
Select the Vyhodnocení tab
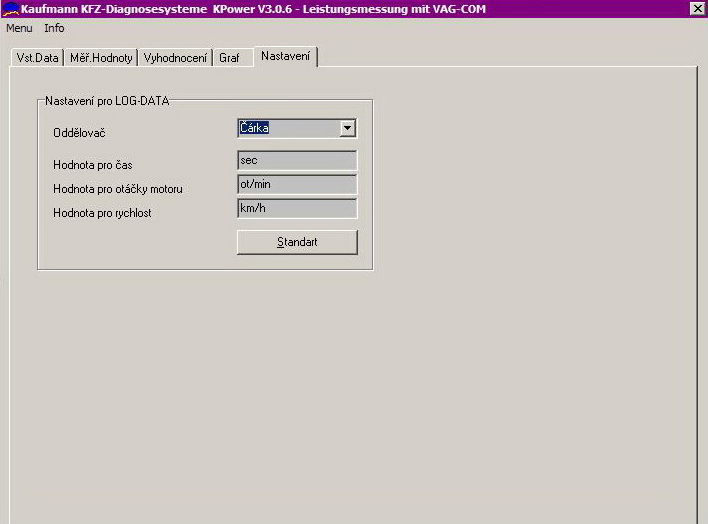175,58
